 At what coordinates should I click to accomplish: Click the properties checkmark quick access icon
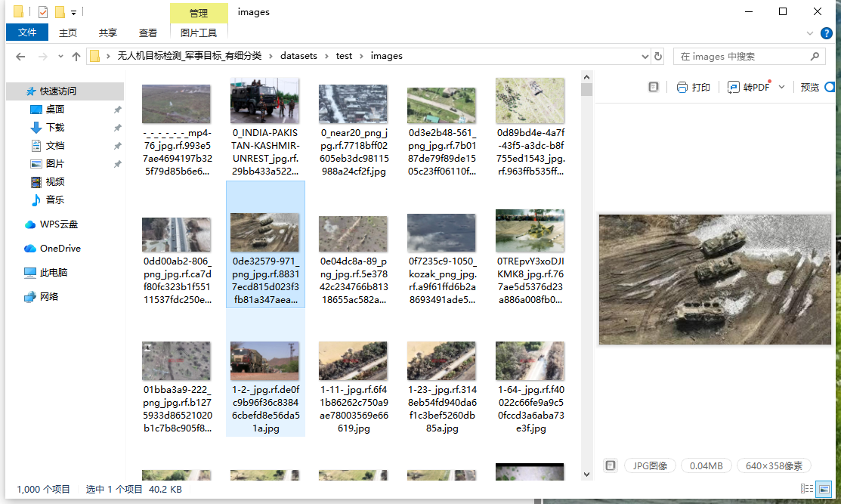pyautogui.click(x=43, y=12)
